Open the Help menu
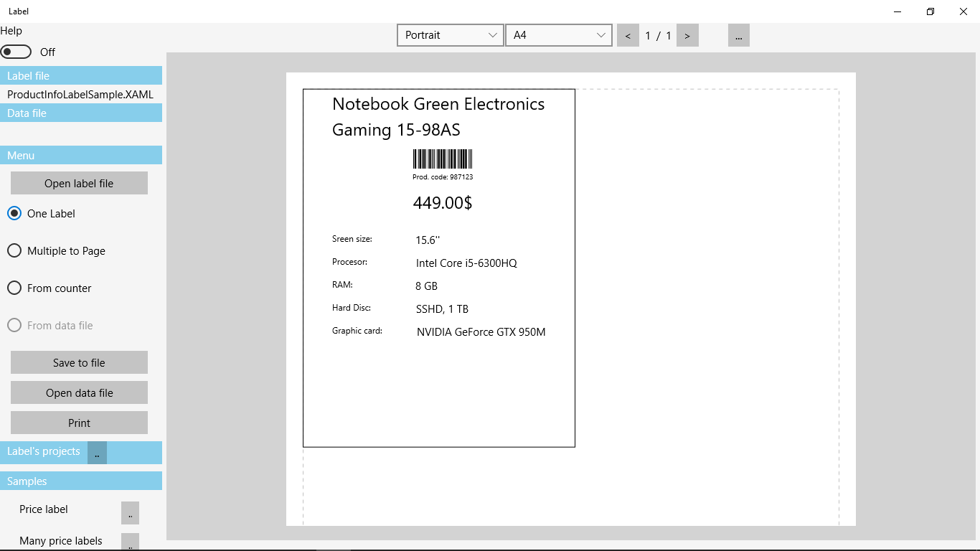The height and width of the screenshot is (551, 980). coord(11,30)
